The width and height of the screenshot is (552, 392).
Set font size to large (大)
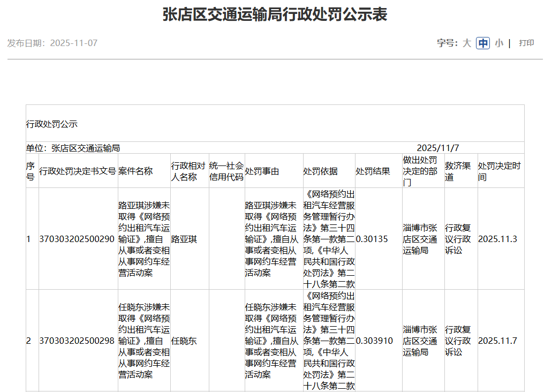(467, 43)
